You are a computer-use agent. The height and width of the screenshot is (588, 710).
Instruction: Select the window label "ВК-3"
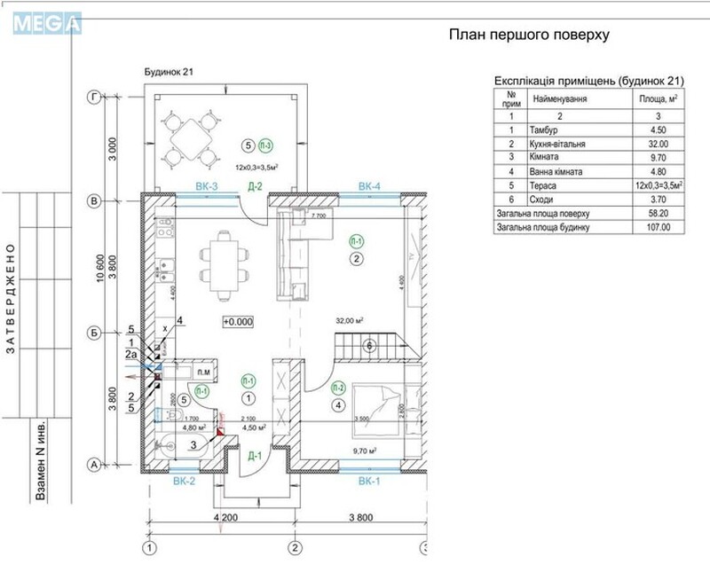coord(207,186)
